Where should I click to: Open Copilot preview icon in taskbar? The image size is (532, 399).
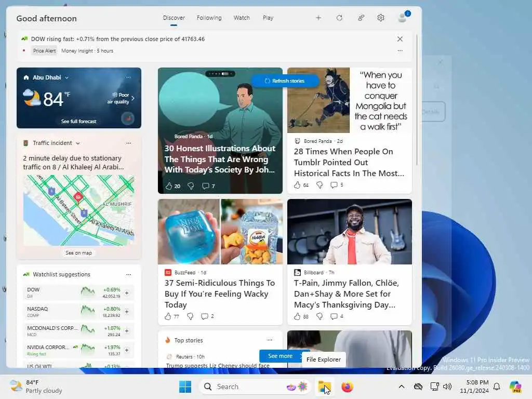(x=515, y=387)
